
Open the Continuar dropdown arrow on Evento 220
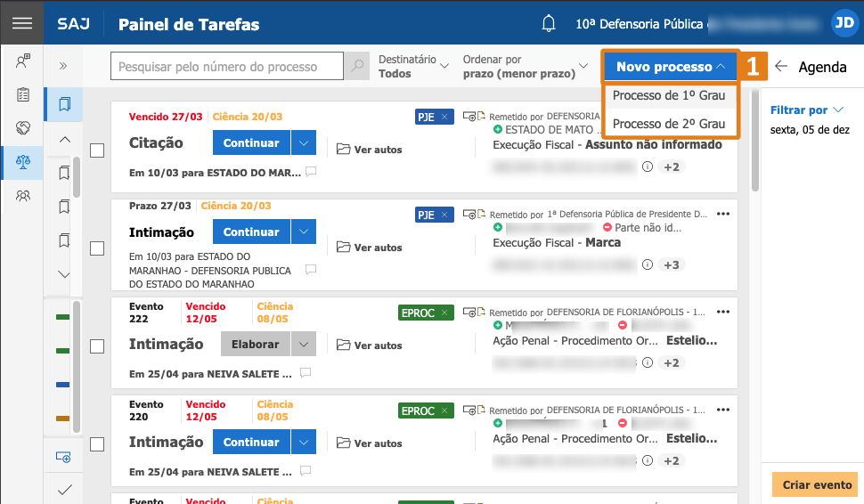(x=304, y=442)
